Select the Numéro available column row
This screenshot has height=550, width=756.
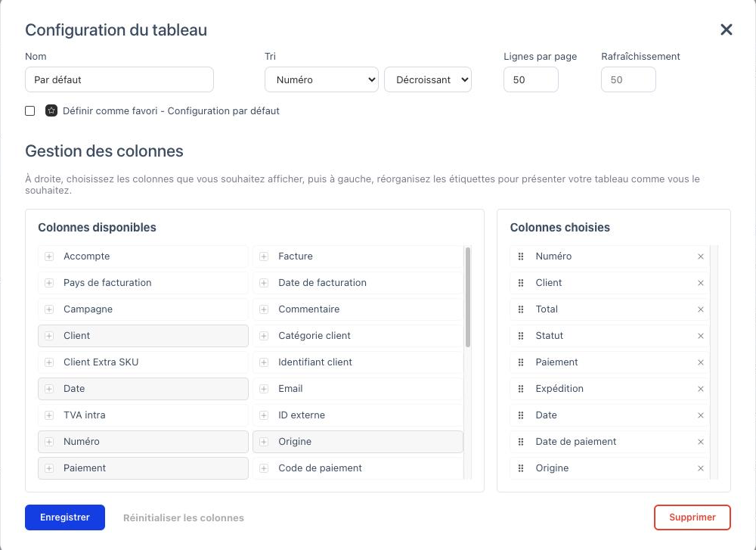[143, 442]
